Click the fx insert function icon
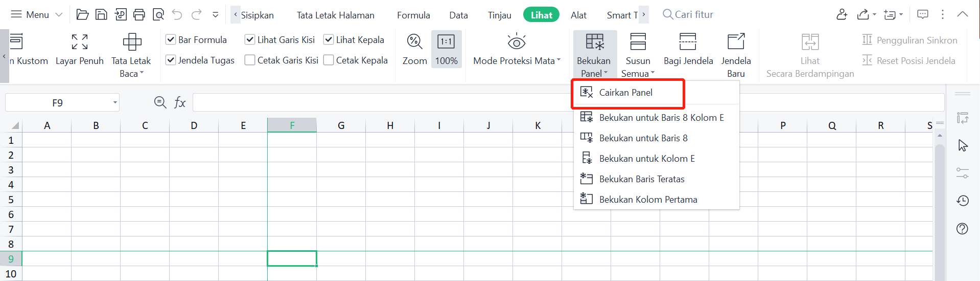Viewport: 980px width, 281px height. coord(180,102)
